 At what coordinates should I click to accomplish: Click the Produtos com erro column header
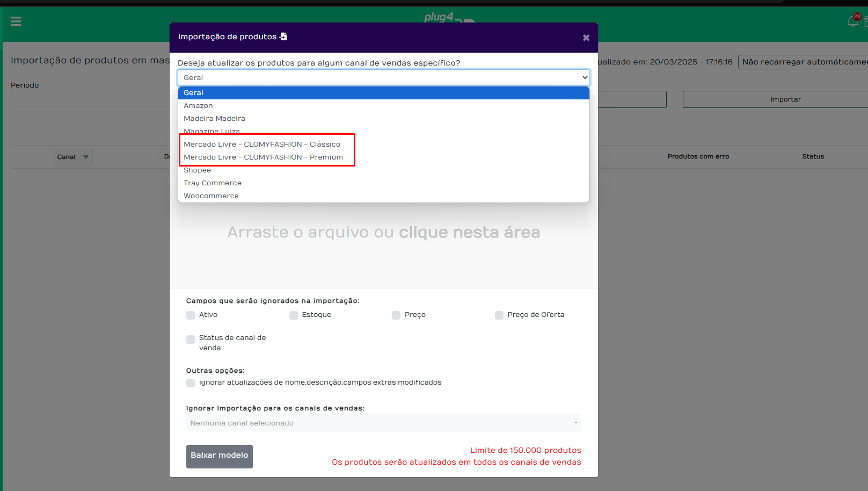[x=698, y=156]
